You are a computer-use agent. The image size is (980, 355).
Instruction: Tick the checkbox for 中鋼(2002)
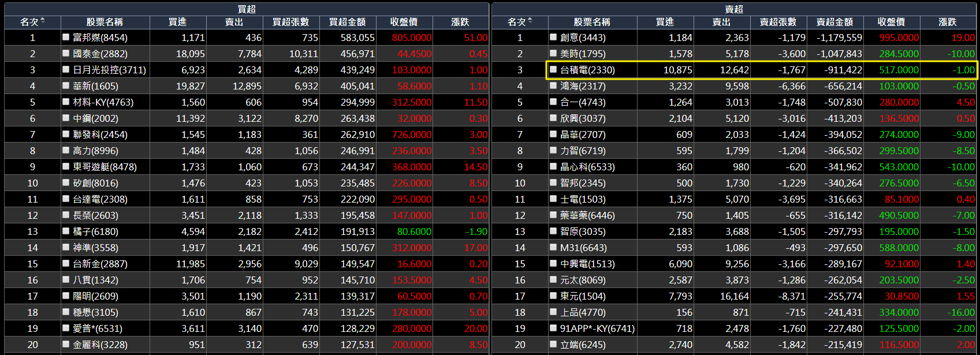tap(66, 118)
